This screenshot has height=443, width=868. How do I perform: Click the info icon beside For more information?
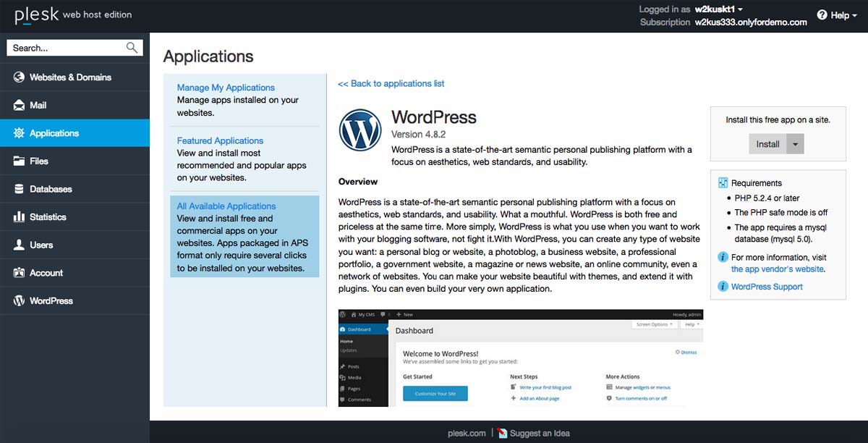[x=723, y=257]
